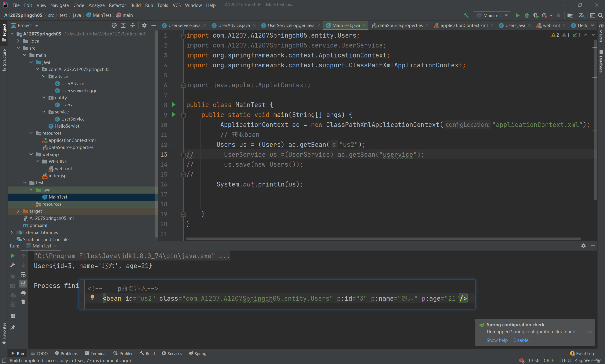Open the Terminal tool window

pos(96,353)
